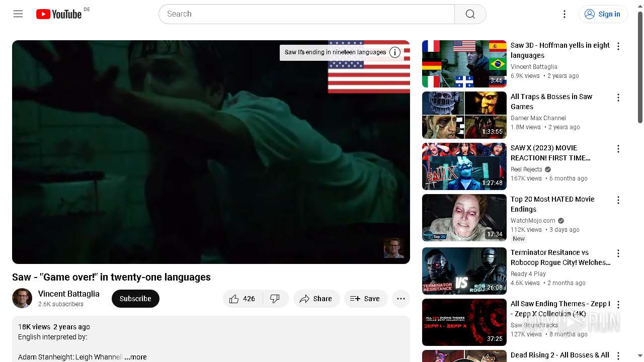
Task: Open options for All Saw Ending Themes
Action: (618, 305)
